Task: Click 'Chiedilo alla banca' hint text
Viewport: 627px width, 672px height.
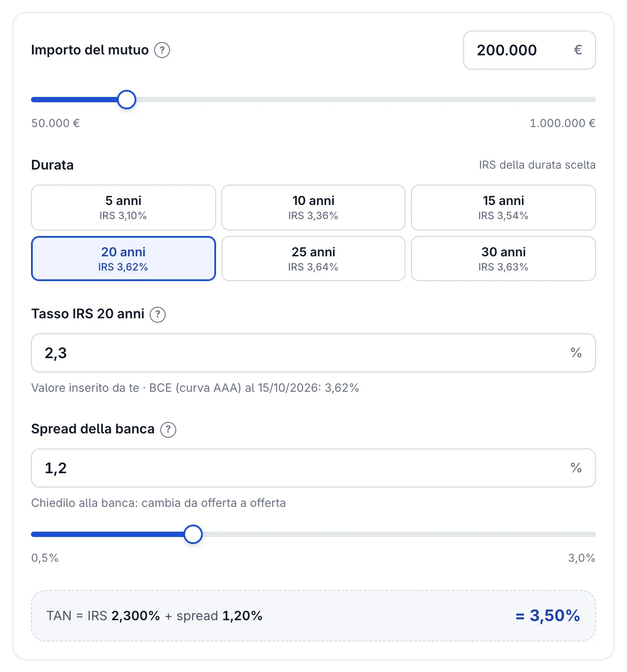Action: point(159,503)
